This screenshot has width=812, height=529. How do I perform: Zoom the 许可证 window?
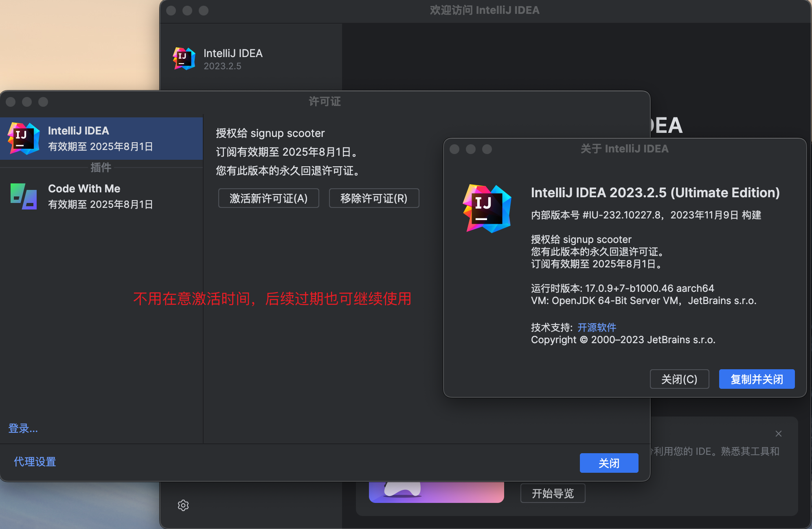(43, 102)
